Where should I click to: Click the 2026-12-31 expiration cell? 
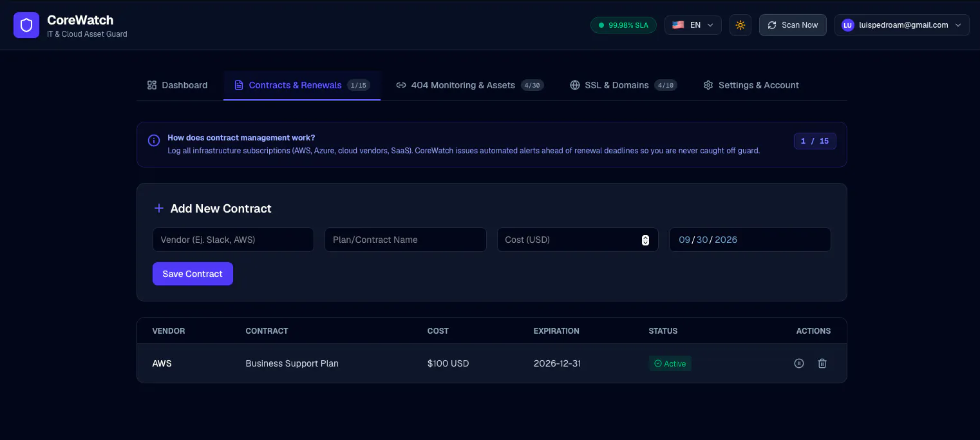click(x=558, y=363)
